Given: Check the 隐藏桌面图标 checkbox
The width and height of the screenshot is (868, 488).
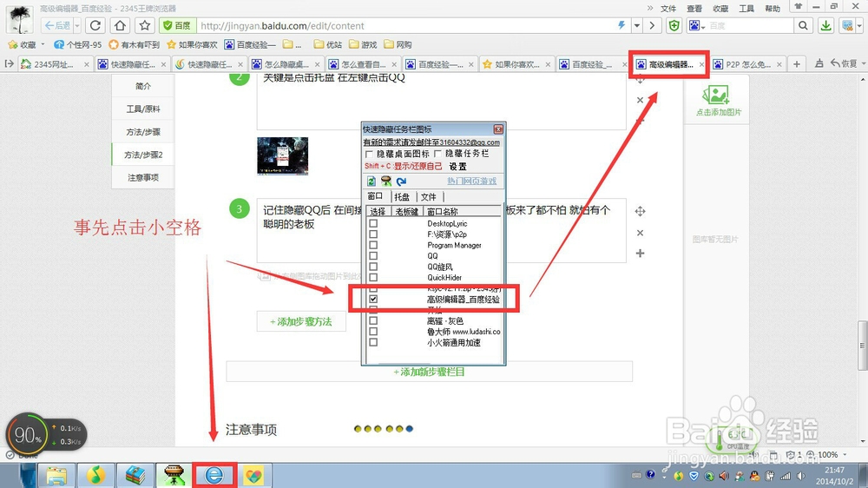Looking at the screenshot, I should 369,154.
